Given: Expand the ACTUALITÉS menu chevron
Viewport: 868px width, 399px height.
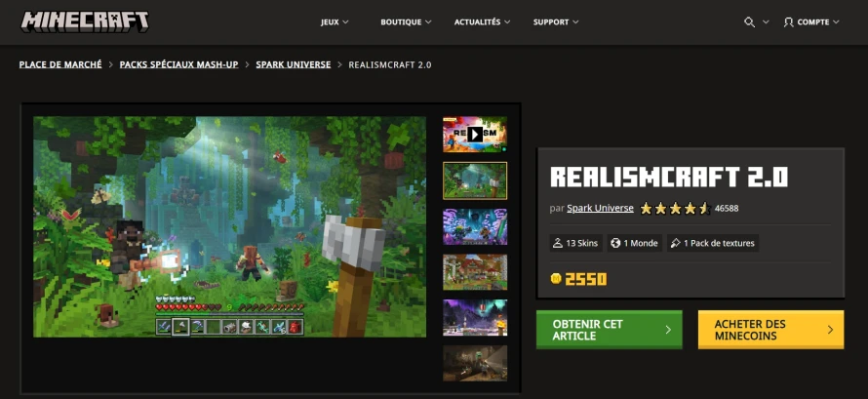Looking at the screenshot, I should pyautogui.click(x=507, y=22).
